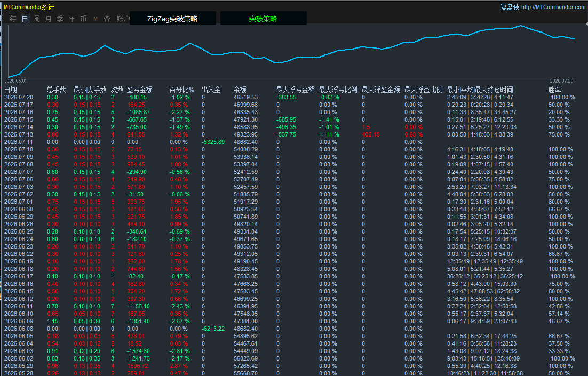The image size is (588, 376).
Task: Select the 余额 column header
Action: (240, 90)
